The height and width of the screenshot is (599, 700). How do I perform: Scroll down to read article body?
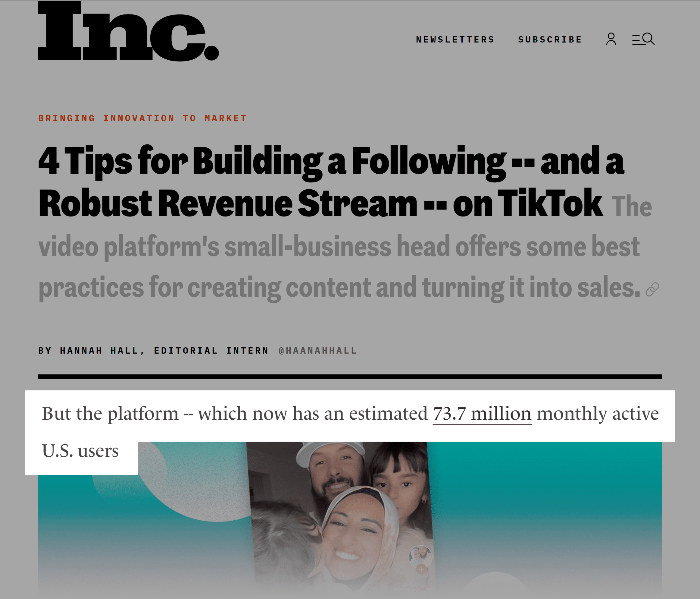(x=350, y=505)
